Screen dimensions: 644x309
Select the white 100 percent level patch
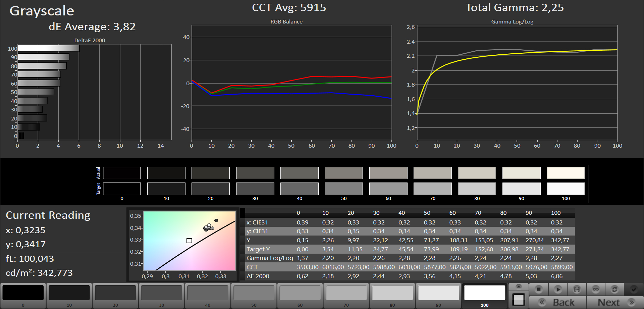(x=485, y=296)
